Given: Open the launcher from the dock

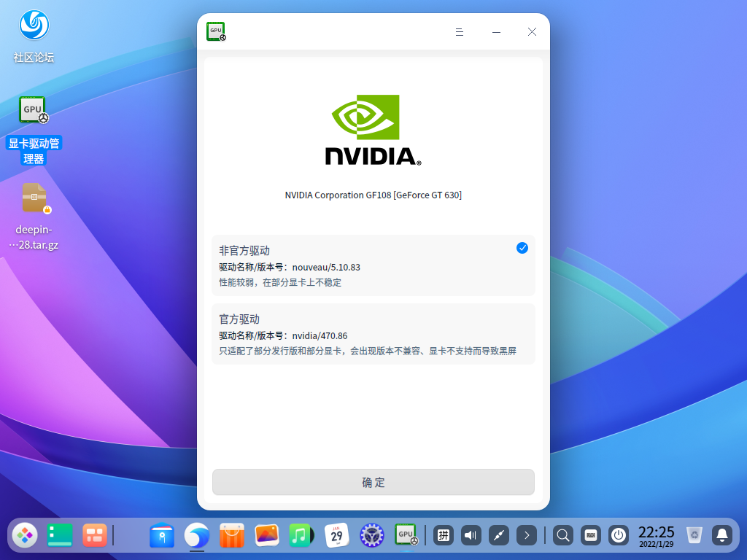Looking at the screenshot, I should [x=25, y=535].
